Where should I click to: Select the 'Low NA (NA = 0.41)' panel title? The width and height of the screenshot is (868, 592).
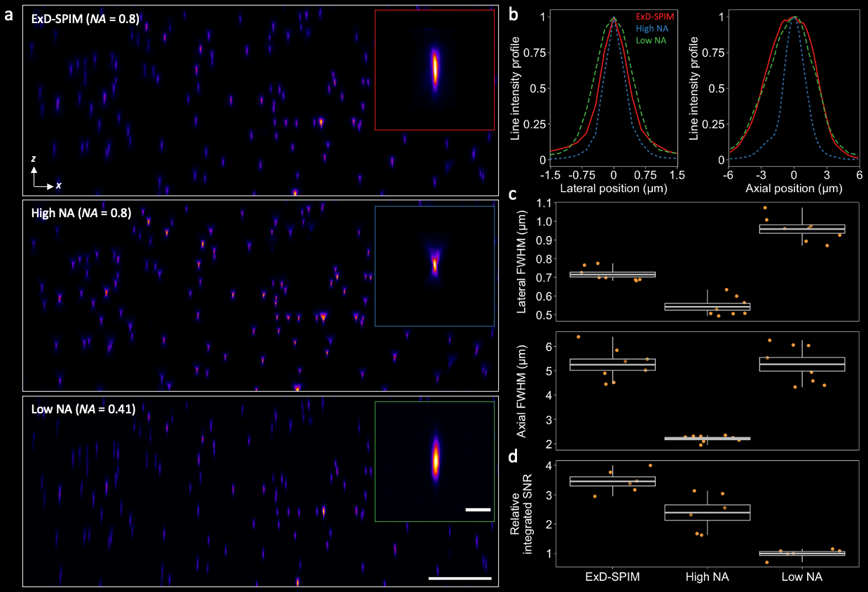pyautogui.click(x=83, y=408)
